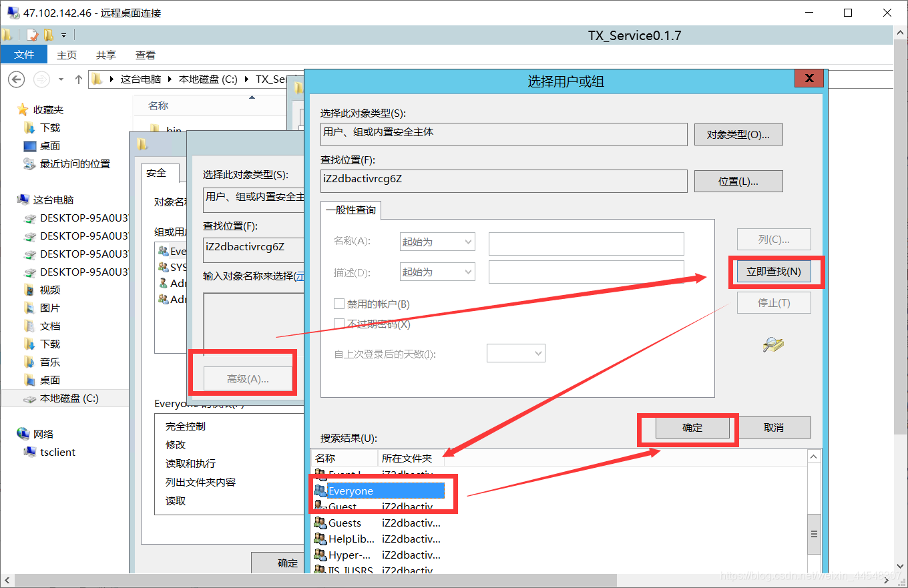Viewport: 908px width, 588px height.
Task: Expand the chevron before 本地磁盘 (C:) in address bar
Action: click(170, 79)
